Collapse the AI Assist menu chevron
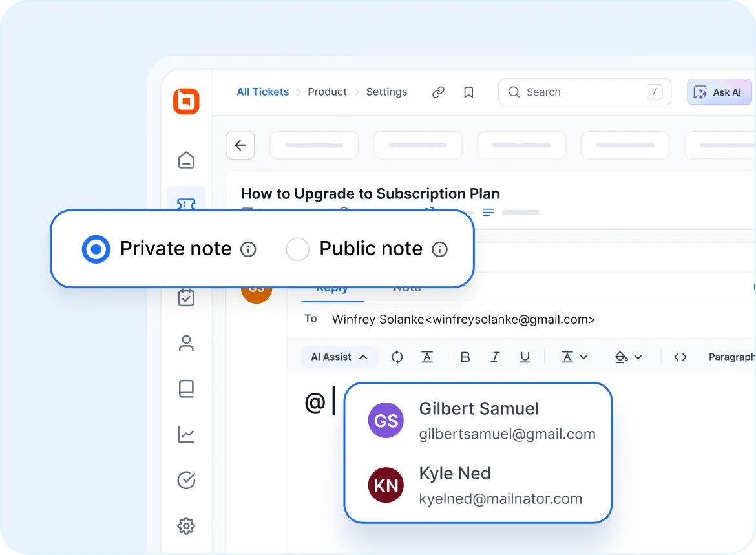 click(x=363, y=357)
